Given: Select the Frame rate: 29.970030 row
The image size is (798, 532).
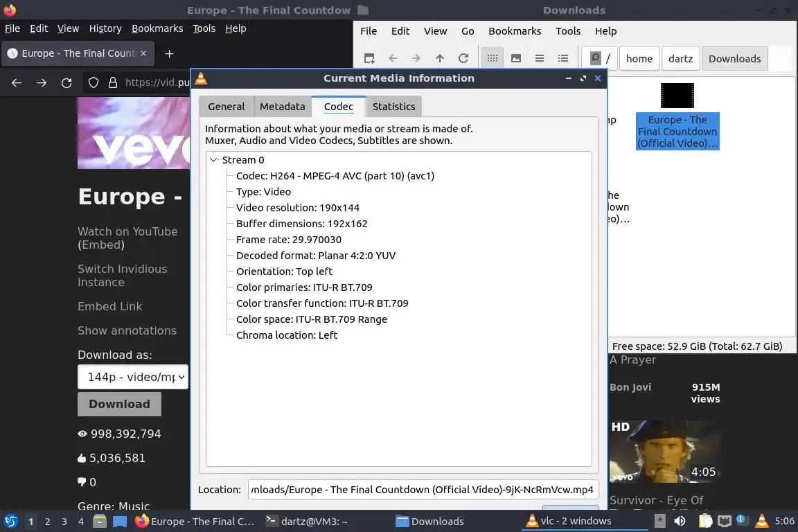Looking at the screenshot, I should coord(289,239).
